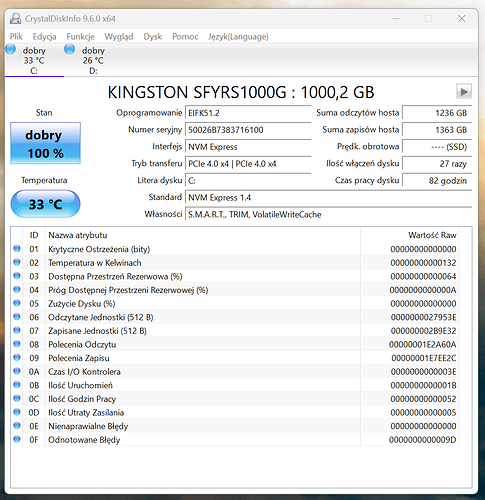The height and width of the screenshot is (500, 485).
Task: Click status dot for Polecenia Zapisu row
Action: [17, 358]
